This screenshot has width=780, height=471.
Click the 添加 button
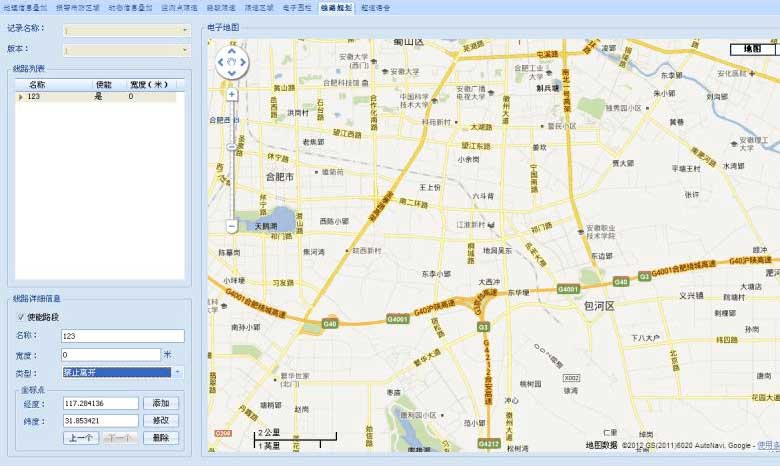[161, 403]
